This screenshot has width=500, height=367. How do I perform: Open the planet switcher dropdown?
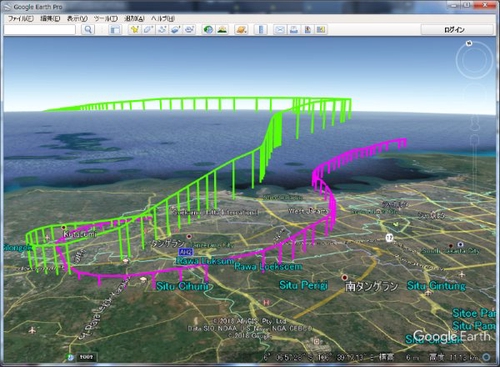[241, 30]
